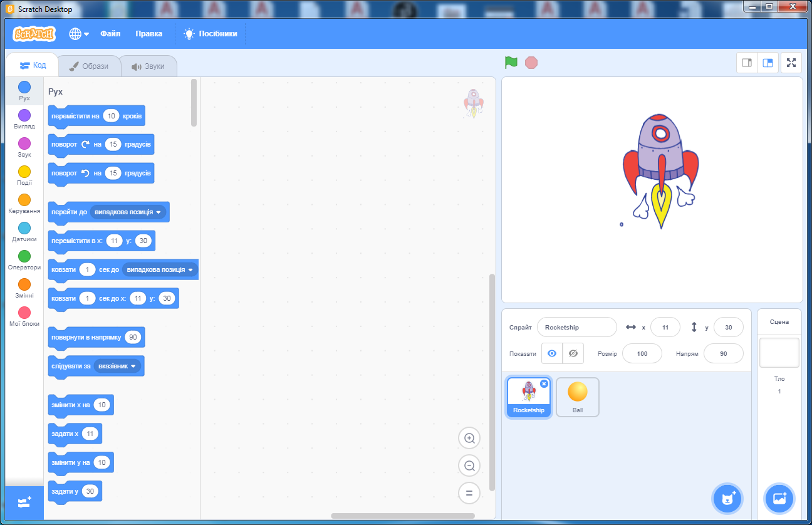Image resolution: width=812 pixels, height=525 pixels.
Task: Switch to small stage layout
Action: click(x=747, y=63)
